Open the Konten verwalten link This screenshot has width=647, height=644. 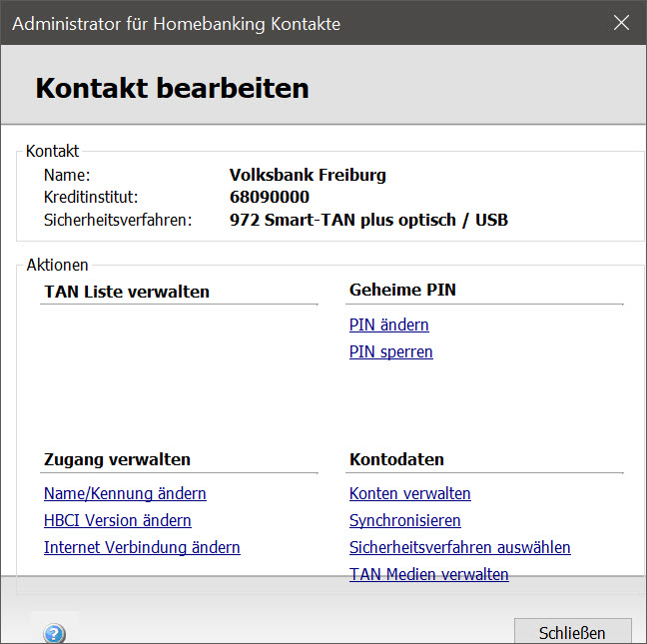(x=409, y=493)
